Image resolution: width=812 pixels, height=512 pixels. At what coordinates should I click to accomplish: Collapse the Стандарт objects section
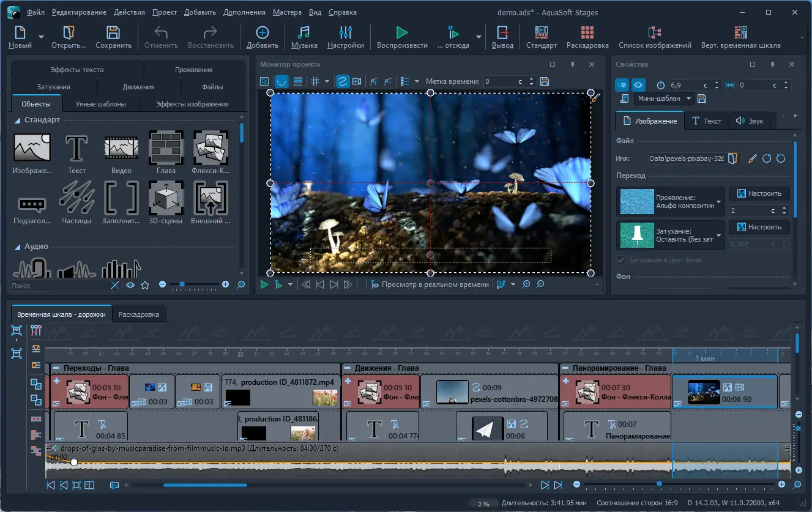(x=17, y=121)
